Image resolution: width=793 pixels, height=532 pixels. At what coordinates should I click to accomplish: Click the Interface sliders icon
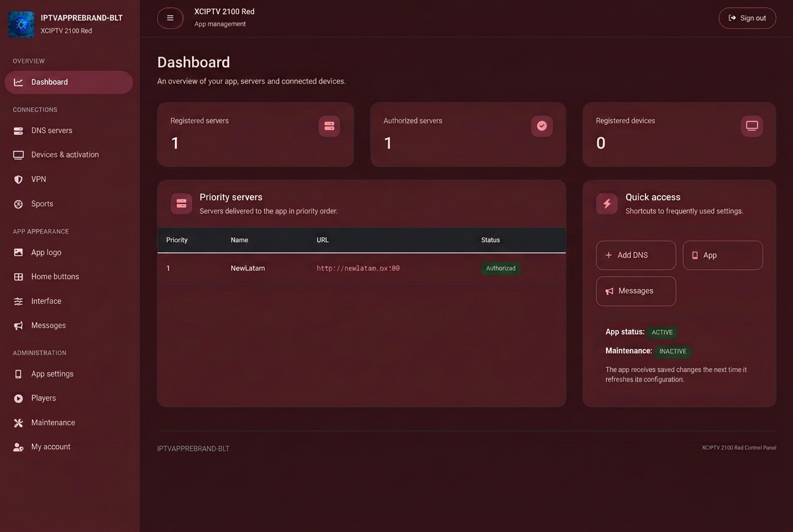coord(19,301)
